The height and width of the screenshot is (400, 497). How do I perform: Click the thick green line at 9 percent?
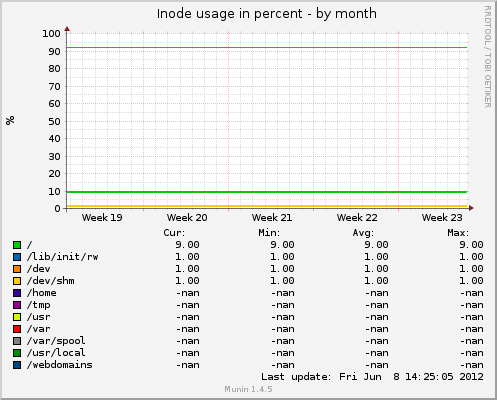tap(267, 192)
